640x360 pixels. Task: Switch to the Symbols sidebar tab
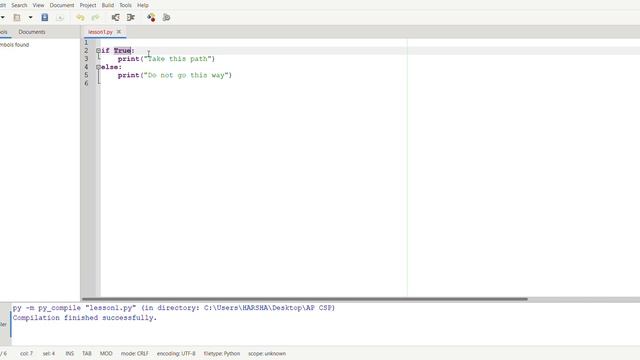click(x=4, y=32)
